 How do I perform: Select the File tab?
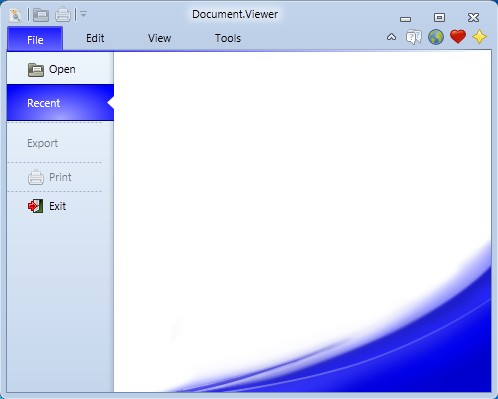click(35, 39)
